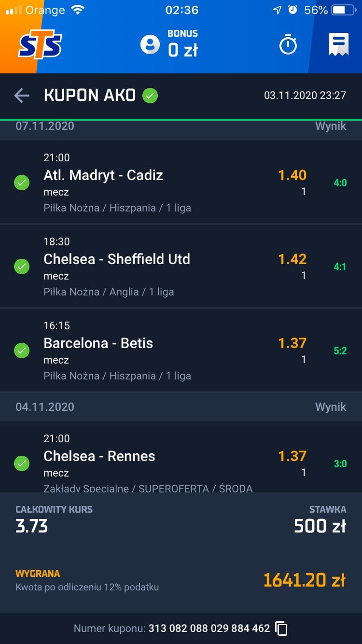The height and width of the screenshot is (644, 362).
Task: Copy the coupon number with copy icon
Action: click(x=281, y=628)
